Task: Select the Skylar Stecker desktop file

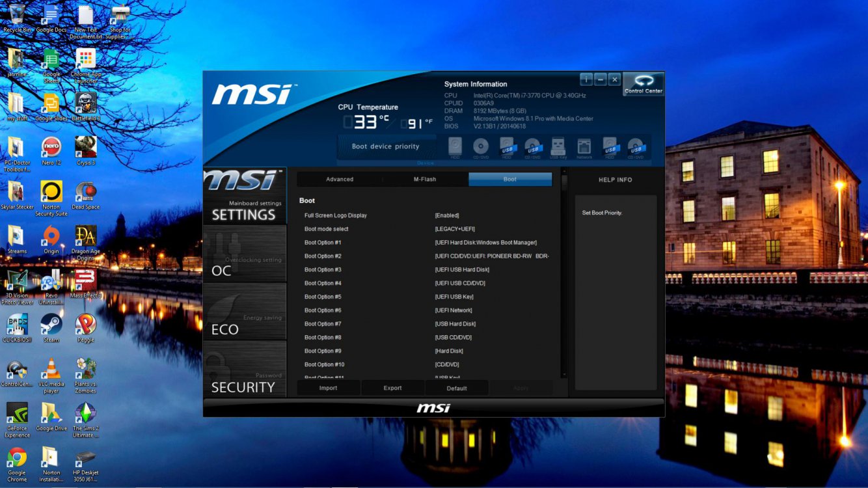Action: point(17,196)
